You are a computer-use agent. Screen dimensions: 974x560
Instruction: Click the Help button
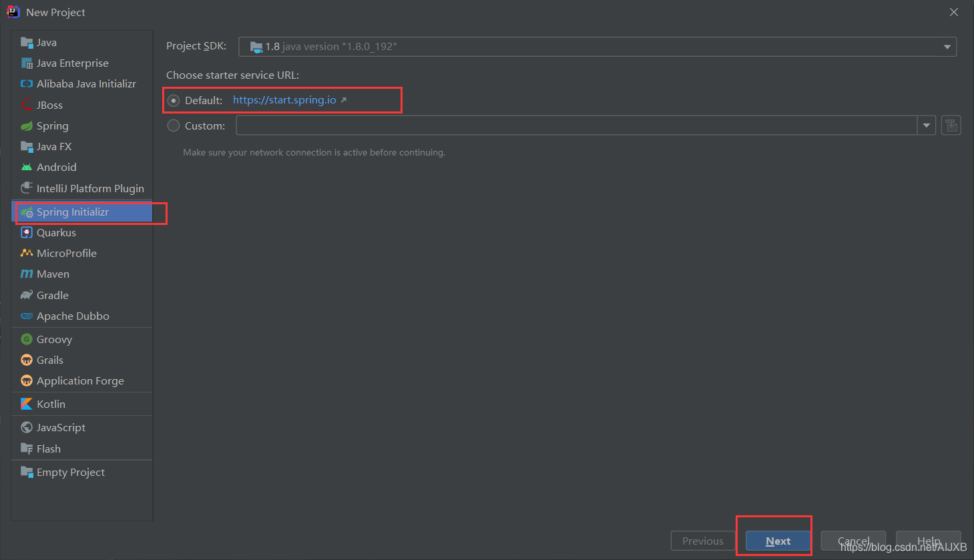(x=929, y=541)
